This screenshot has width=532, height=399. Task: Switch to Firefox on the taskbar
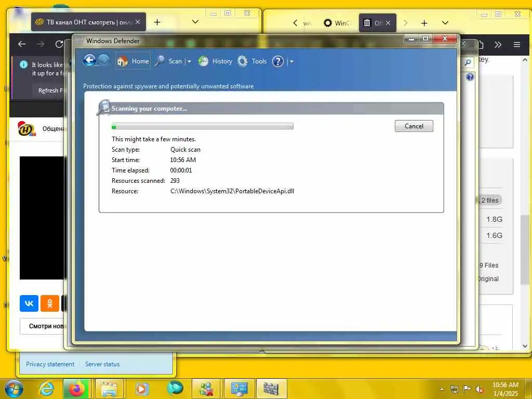[x=76, y=389]
